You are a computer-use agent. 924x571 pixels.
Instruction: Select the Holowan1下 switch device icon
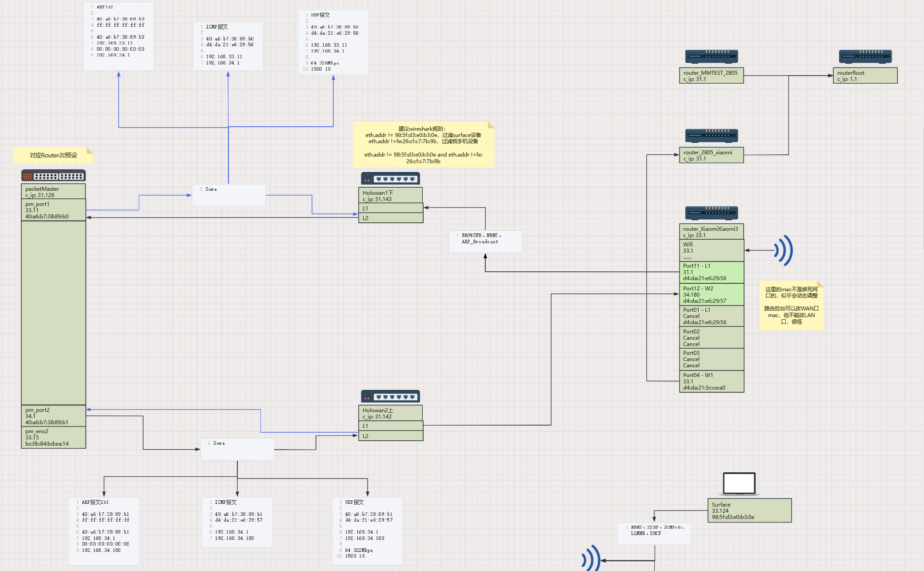coord(390,179)
